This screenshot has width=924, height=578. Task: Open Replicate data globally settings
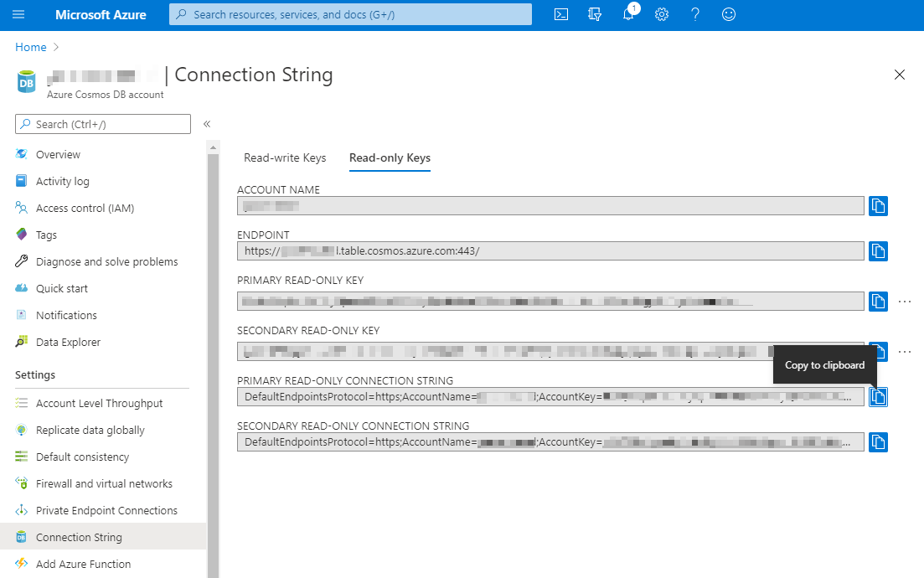(89, 430)
